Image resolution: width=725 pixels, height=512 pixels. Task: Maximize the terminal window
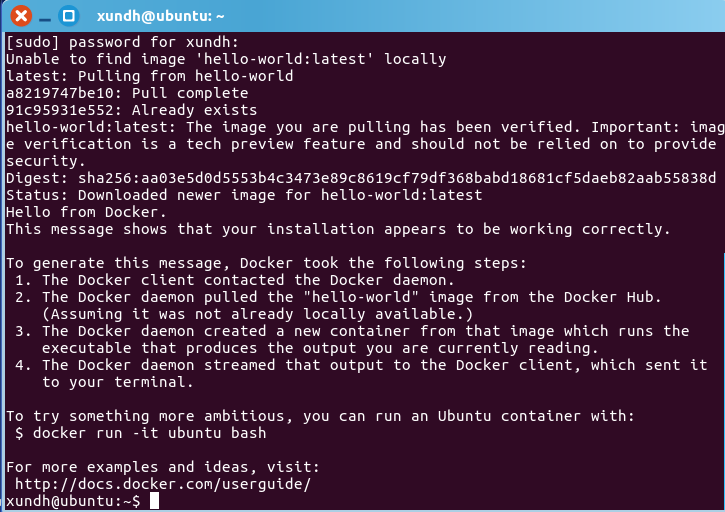tap(67, 16)
